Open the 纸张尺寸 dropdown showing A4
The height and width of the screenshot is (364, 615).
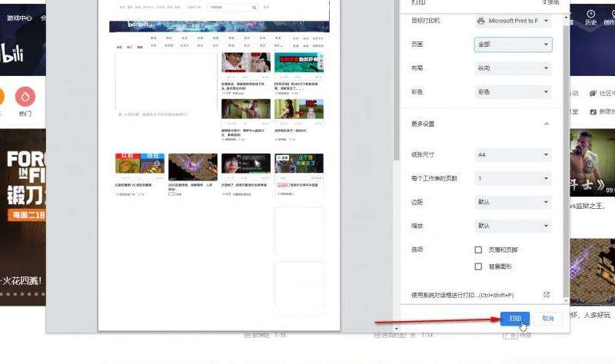pos(513,155)
